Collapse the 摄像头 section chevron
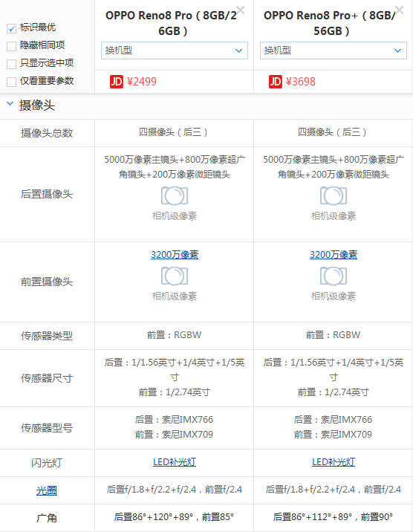The width and height of the screenshot is (413, 532). click(10, 104)
